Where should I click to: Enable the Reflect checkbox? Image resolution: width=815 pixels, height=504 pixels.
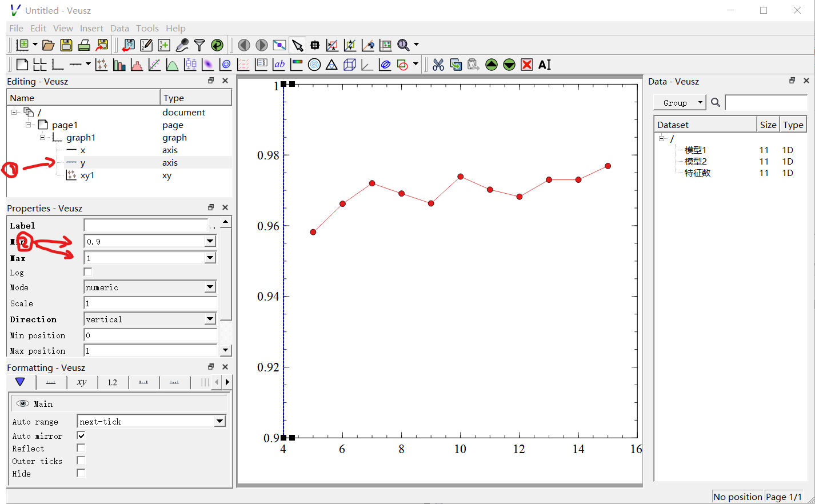[x=81, y=448]
